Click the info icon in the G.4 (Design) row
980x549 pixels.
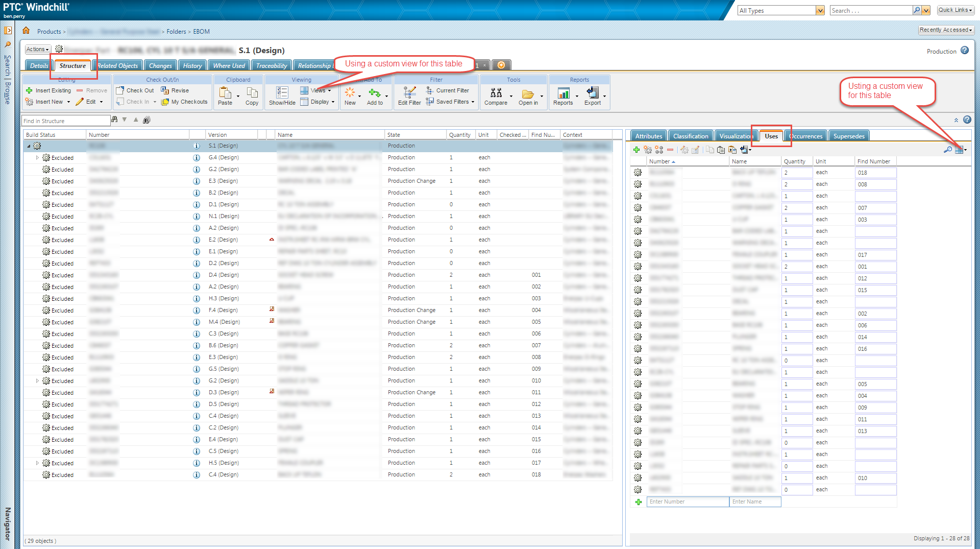coord(197,157)
